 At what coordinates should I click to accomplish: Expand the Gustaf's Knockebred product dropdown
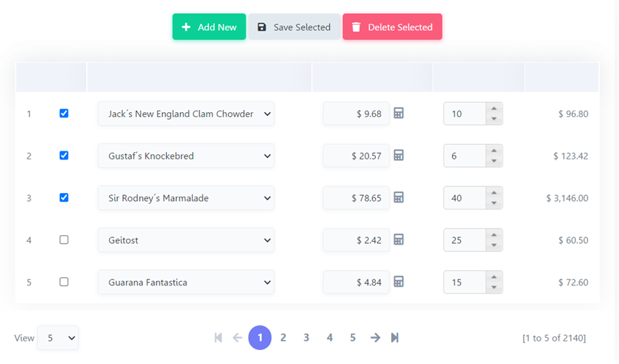click(186, 156)
